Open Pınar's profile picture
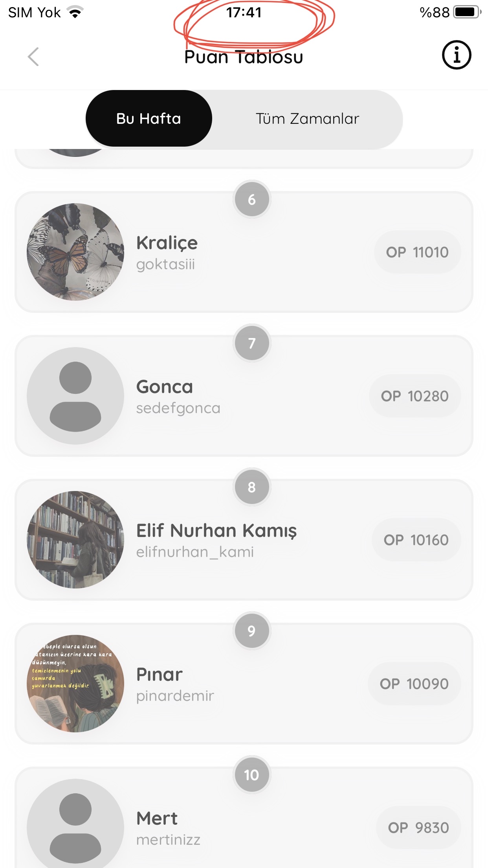This screenshot has width=488, height=868. pyautogui.click(x=75, y=684)
